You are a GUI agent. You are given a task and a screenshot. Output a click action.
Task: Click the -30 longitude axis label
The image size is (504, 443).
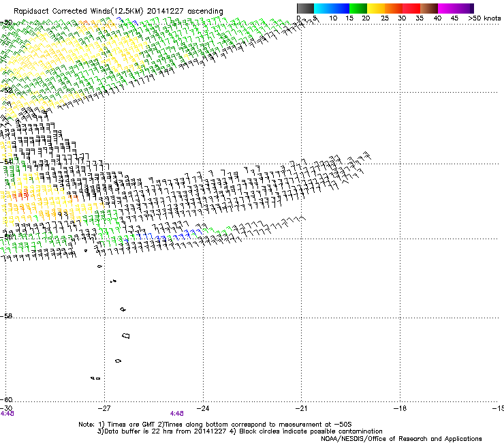[x=6, y=408]
